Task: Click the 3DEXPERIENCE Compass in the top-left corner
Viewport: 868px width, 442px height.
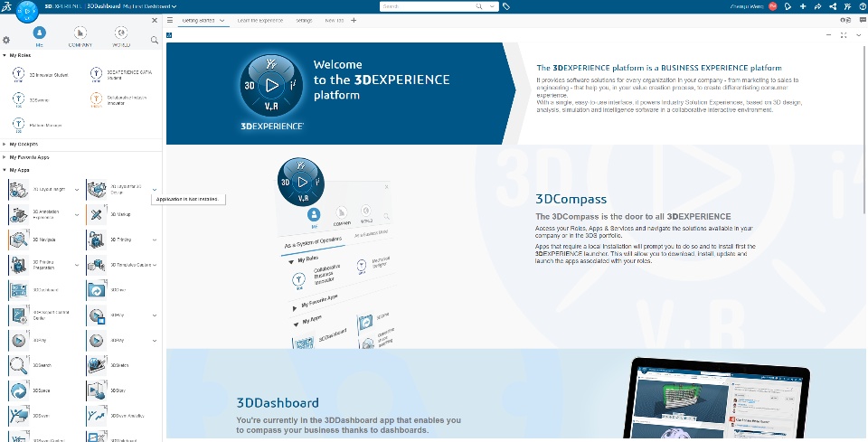Action: pos(26,11)
